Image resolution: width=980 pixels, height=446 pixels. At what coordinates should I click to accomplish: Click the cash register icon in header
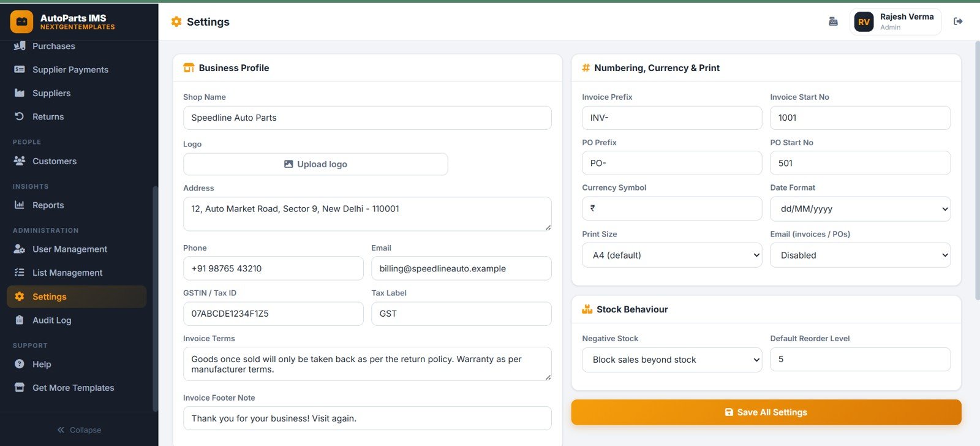(833, 21)
